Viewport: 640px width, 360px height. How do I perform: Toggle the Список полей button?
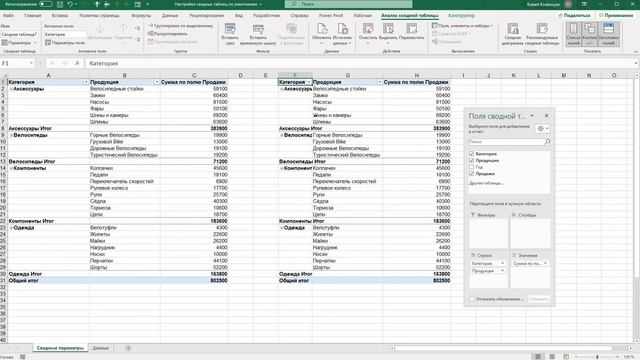pyautogui.click(x=573, y=34)
